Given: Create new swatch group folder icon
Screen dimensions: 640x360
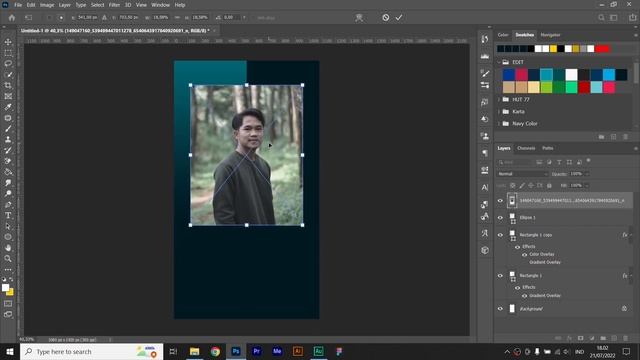Looking at the screenshot, I should [x=601, y=137].
